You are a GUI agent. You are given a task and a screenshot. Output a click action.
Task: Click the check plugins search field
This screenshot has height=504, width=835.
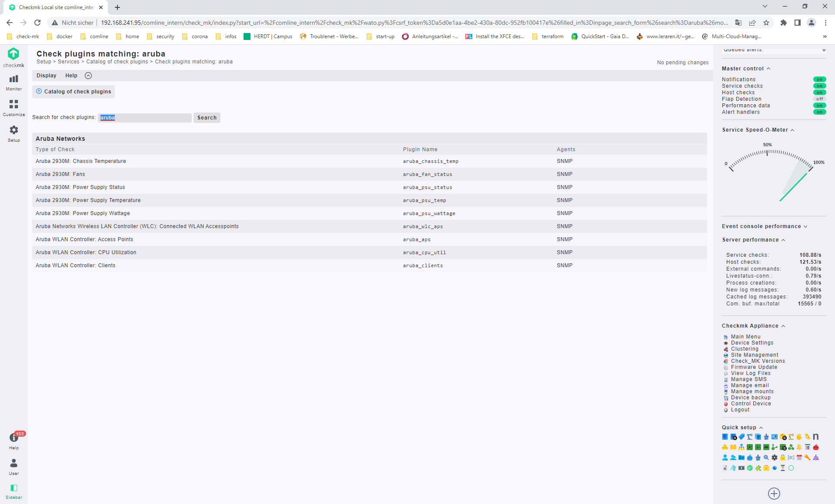point(145,118)
